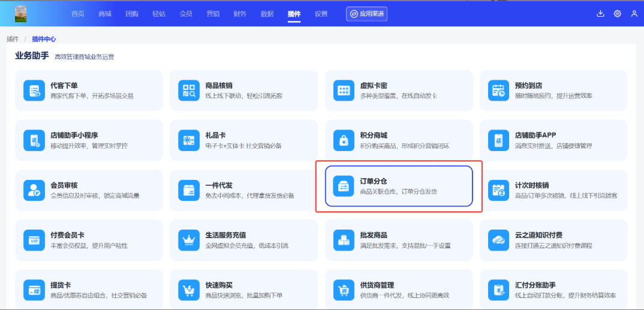Click the 礼品卡 gift card icon
This screenshot has width=644, height=310.
(x=189, y=140)
